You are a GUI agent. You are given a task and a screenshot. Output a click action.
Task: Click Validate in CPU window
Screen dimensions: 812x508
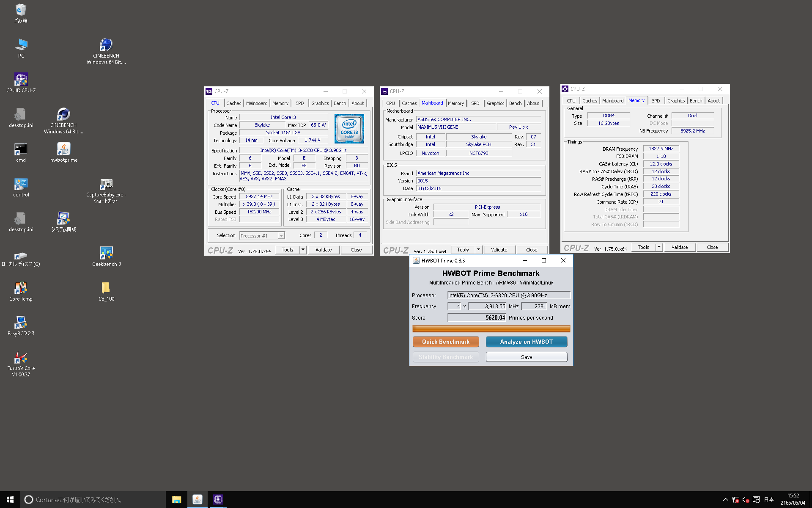tap(324, 250)
